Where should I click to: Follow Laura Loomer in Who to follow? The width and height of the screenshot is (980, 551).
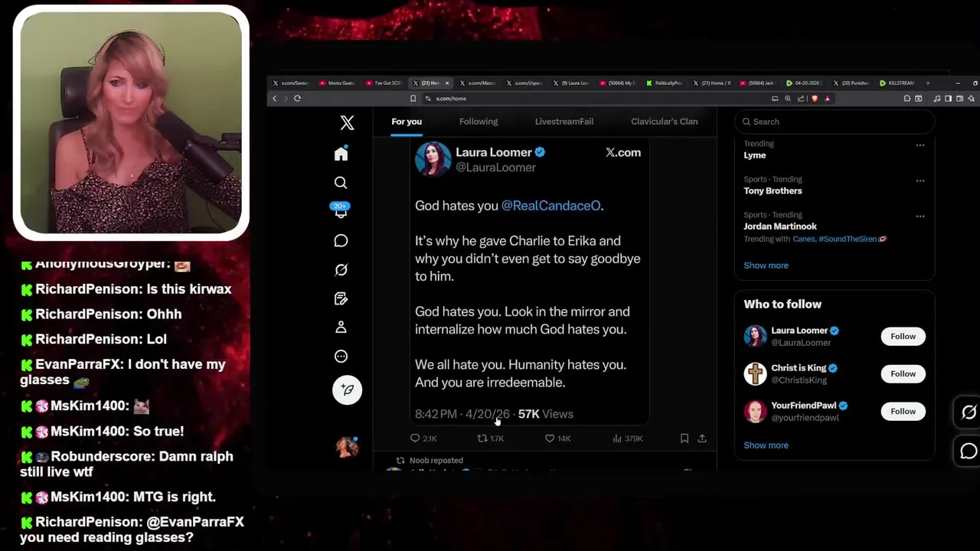point(903,336)
